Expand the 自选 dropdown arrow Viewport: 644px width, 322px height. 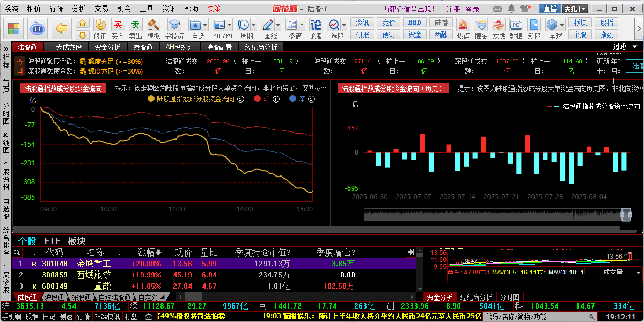[204, 25]
